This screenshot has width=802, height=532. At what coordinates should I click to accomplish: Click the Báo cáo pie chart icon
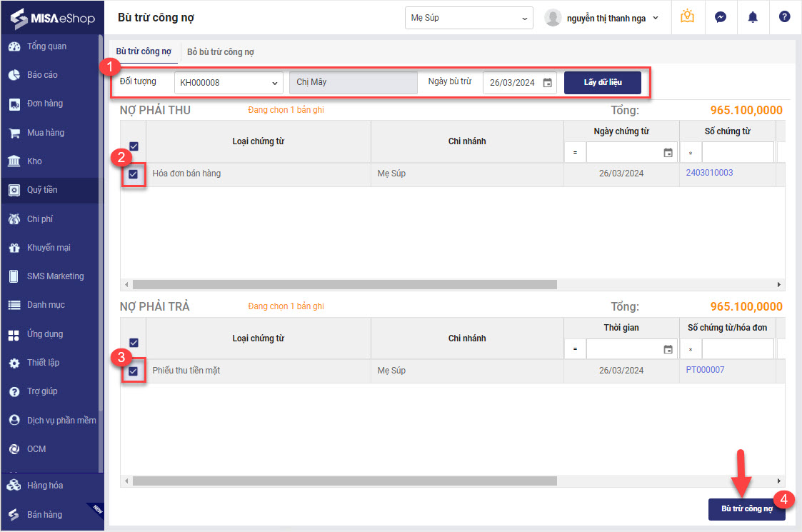[14, 75]
